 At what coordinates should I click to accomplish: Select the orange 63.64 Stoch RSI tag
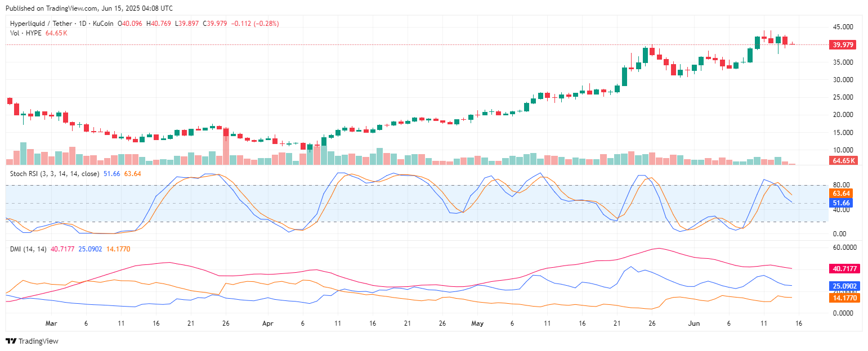(842, 193)
